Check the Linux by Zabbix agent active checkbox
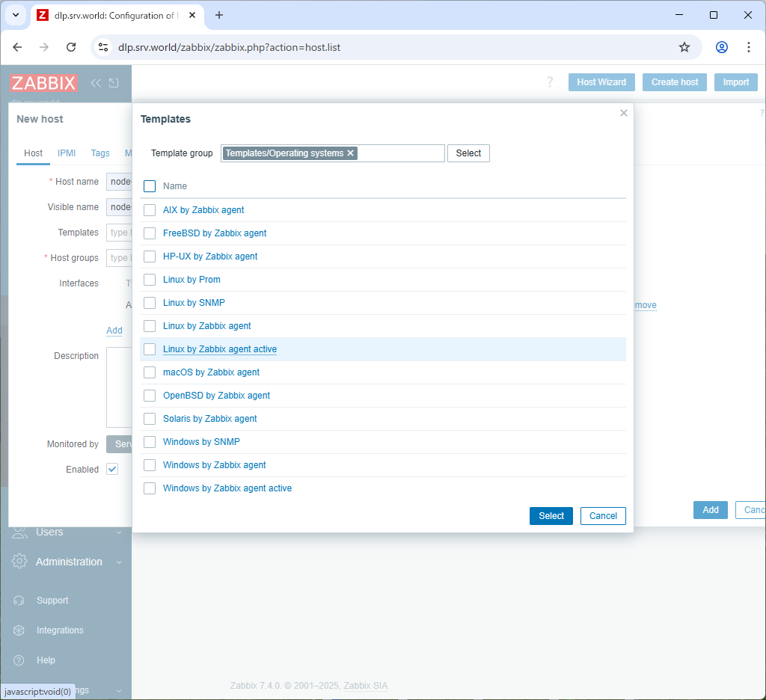Viewport: 766px width, 700px height. coord(149,349)
